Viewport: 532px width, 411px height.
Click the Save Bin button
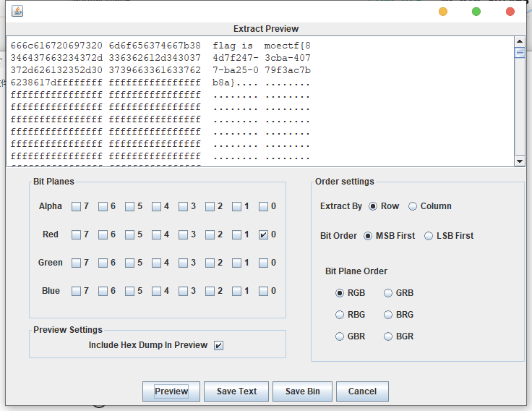click(302, 391)
